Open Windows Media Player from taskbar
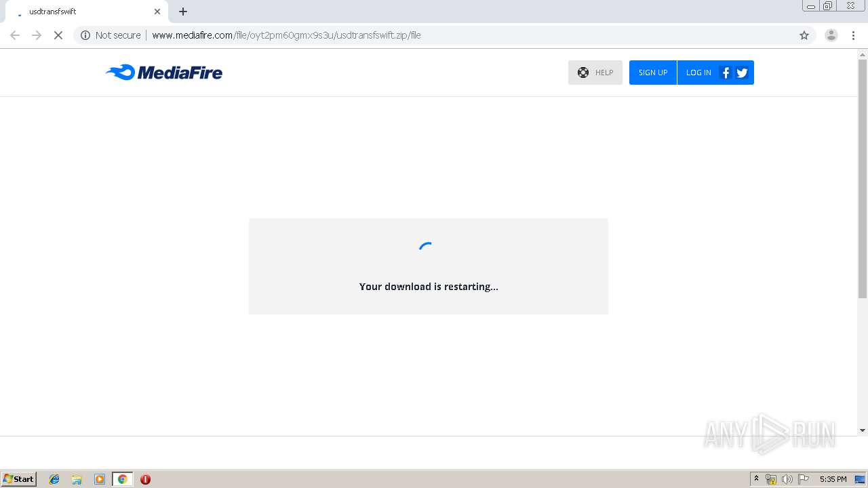Image resolution: width=868 pixels, height=488 pixels. (x=100, y=479)
